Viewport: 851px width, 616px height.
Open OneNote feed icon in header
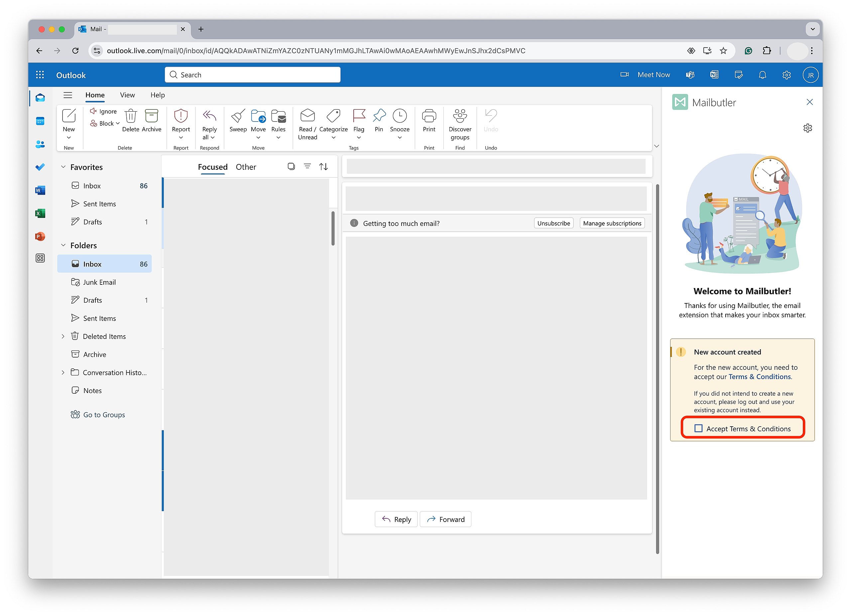click(714, 75)
